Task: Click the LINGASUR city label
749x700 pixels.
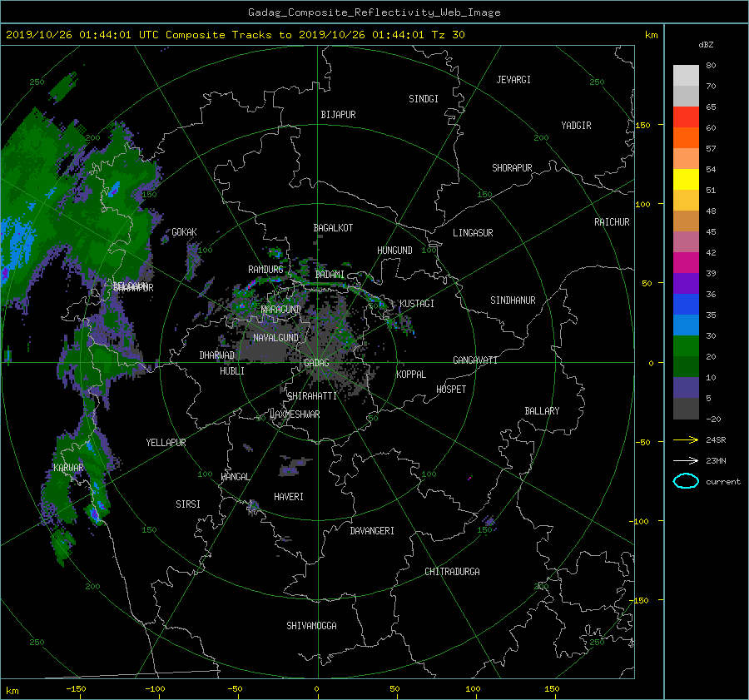Action: coord(473,233)
